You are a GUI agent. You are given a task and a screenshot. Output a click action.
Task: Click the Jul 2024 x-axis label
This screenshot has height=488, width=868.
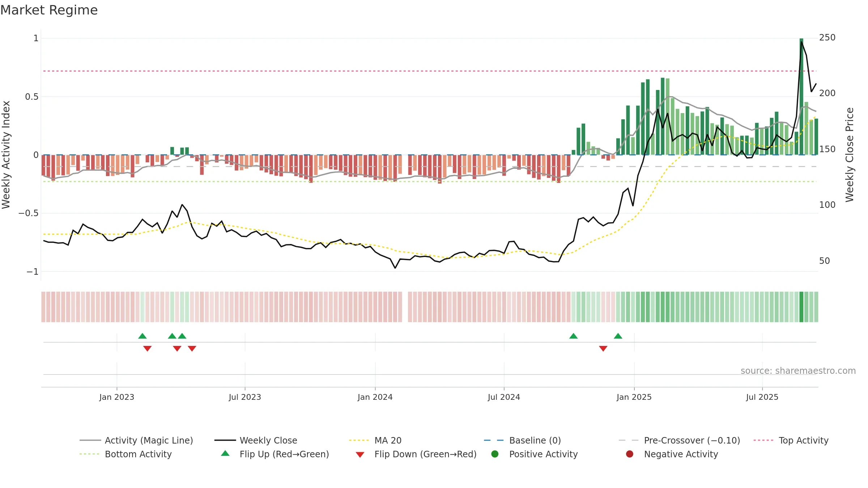[504, 397]
